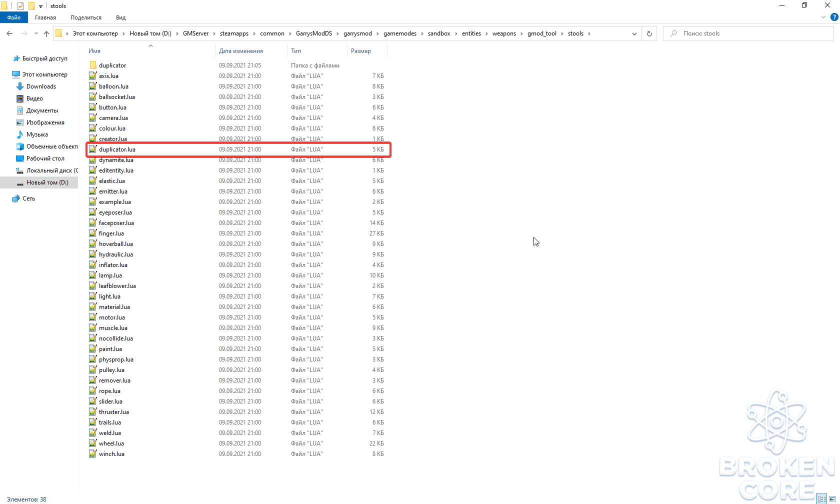Open Видео in the sidebar
This screenshot has width=840, height=504.
[34, 98]
